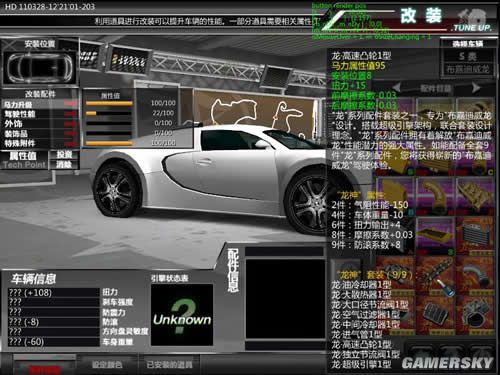Click the silver elbow pipe part icon

(x=474, y=275)
